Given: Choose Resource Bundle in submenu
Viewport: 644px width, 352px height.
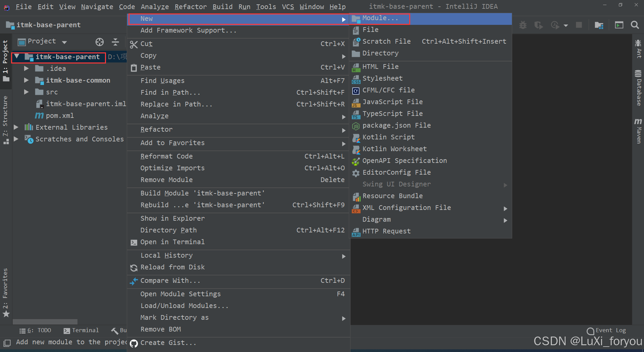Looking at the screenshot, I should click(431, 196).
